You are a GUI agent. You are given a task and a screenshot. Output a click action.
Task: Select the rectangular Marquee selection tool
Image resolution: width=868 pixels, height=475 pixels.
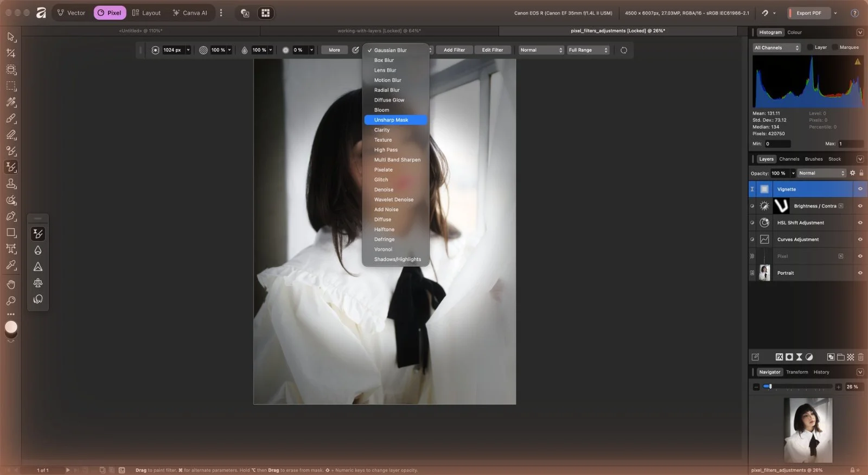point(11,86)
